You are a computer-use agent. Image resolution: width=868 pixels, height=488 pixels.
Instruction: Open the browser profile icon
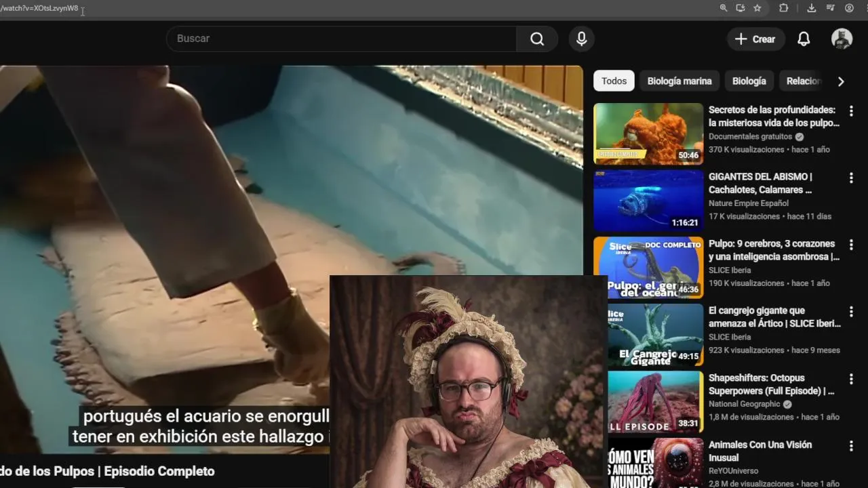[850, 8]
